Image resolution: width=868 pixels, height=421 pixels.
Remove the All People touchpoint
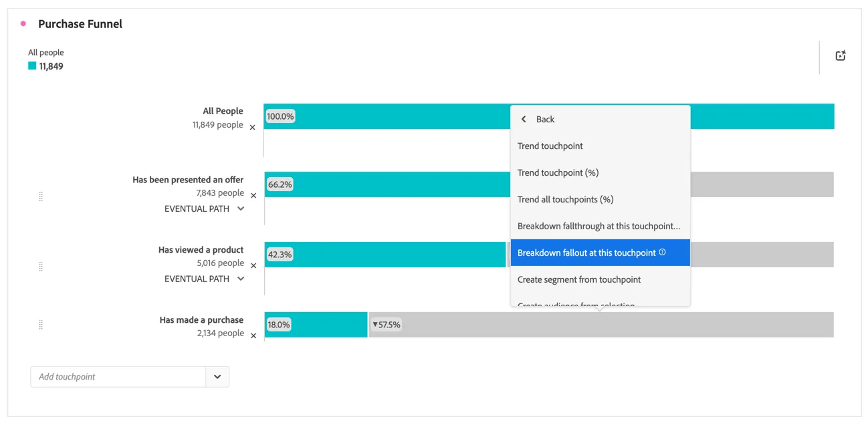pos(253,128)
